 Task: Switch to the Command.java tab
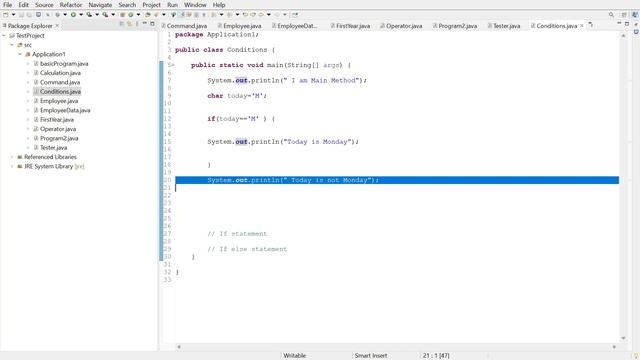[184, 26]
